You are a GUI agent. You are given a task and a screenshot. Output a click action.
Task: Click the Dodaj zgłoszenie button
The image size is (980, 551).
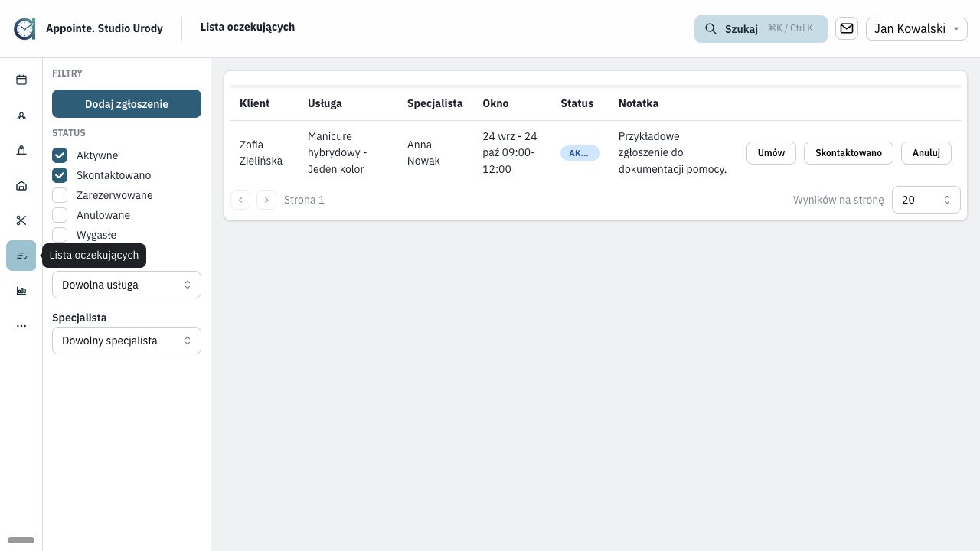126,104
